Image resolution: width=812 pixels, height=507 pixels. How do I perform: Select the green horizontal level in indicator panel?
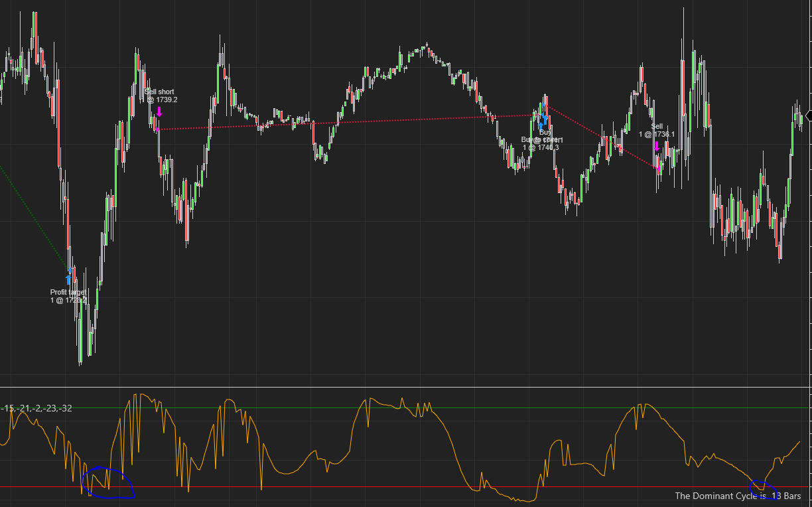click(x=406, y=407)
